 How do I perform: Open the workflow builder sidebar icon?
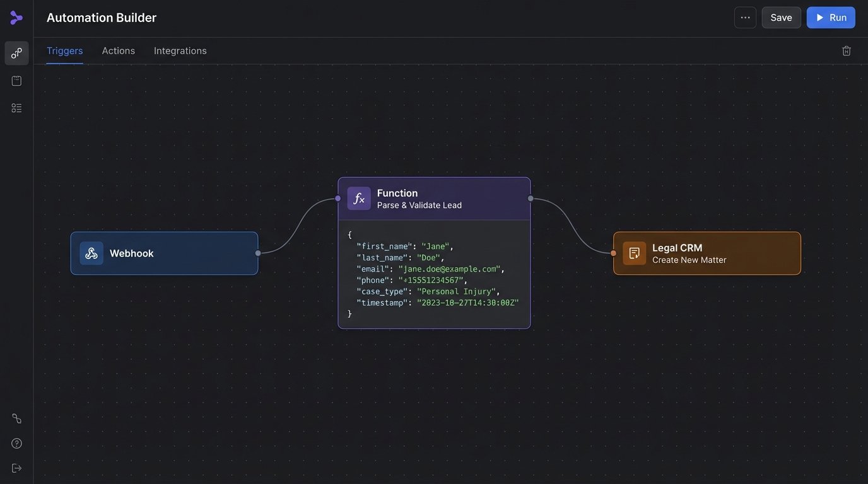pos(16,54)
